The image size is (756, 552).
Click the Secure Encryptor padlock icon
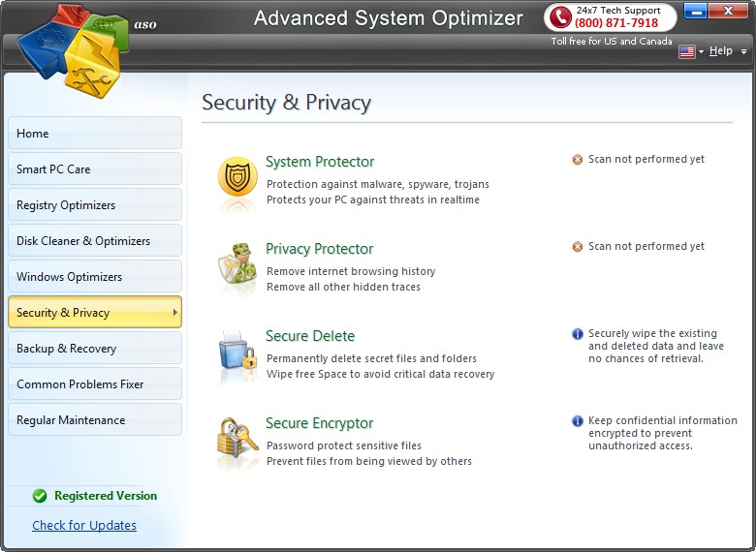tap(237, 438)
